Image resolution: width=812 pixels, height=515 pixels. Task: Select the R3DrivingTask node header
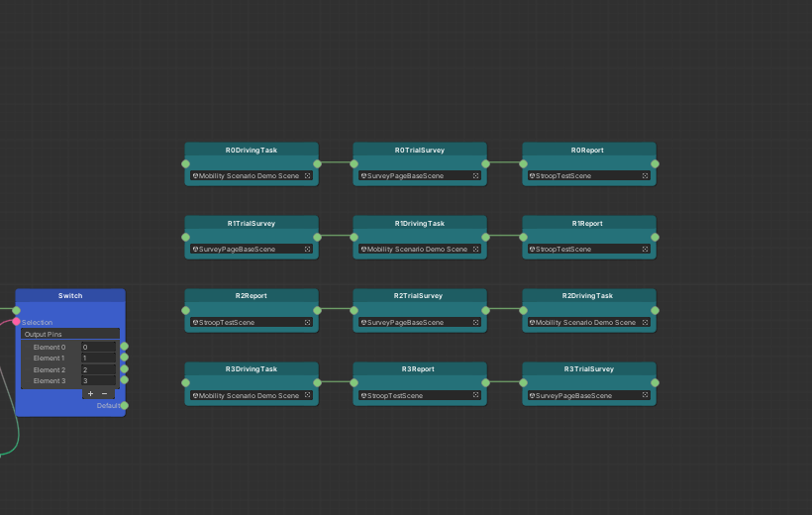click(252, 368)
